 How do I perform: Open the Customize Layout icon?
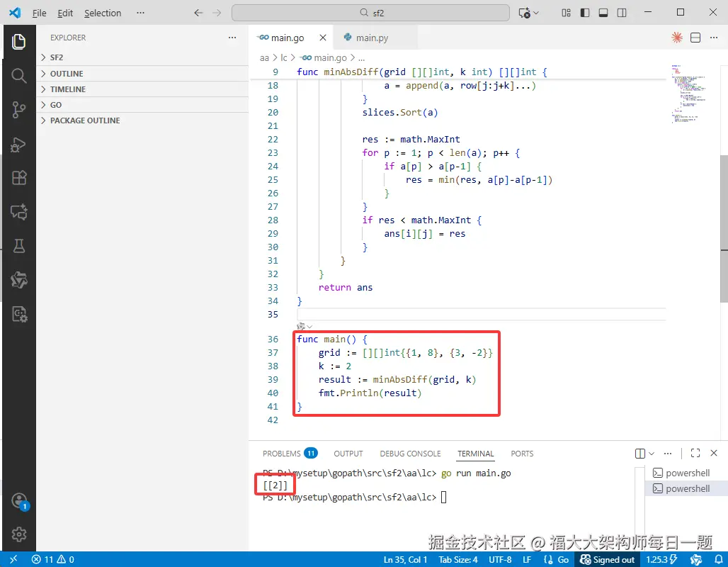(x=566, y=13)
